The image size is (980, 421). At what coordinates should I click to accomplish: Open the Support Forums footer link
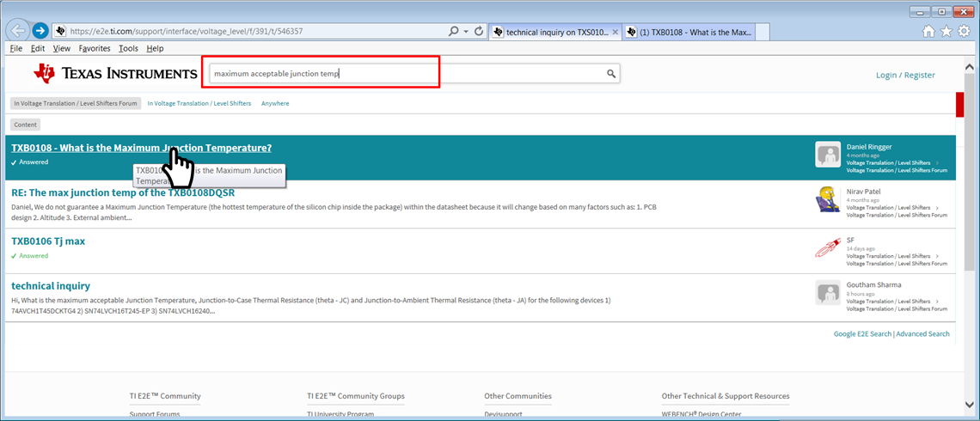point(155,415)
